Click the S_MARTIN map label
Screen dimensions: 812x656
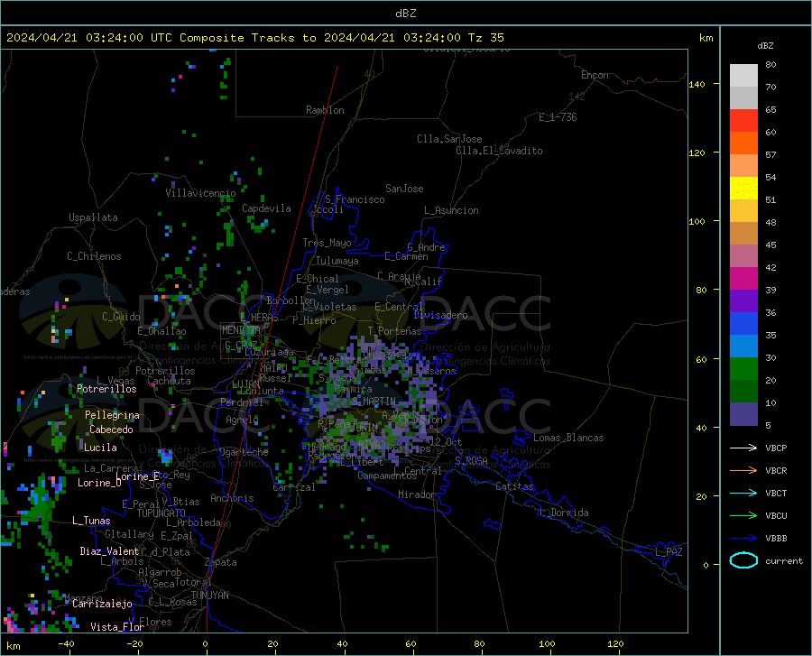coord(374,402)
